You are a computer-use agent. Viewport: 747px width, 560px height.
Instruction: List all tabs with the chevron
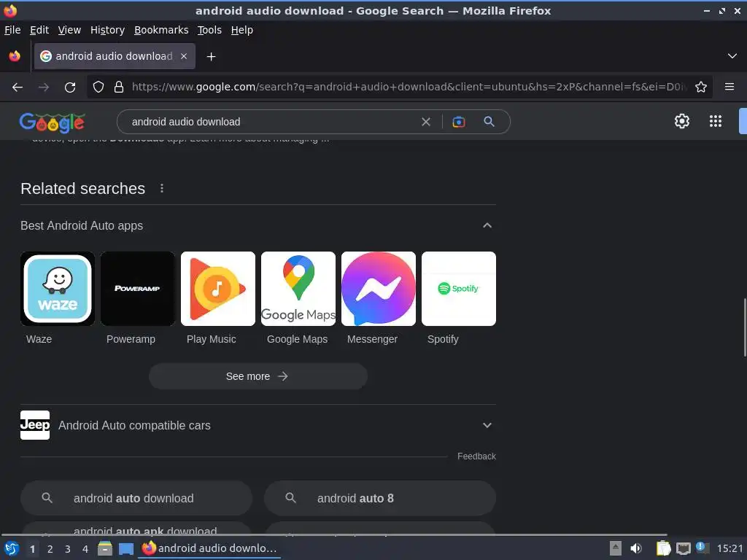(732, 56)
